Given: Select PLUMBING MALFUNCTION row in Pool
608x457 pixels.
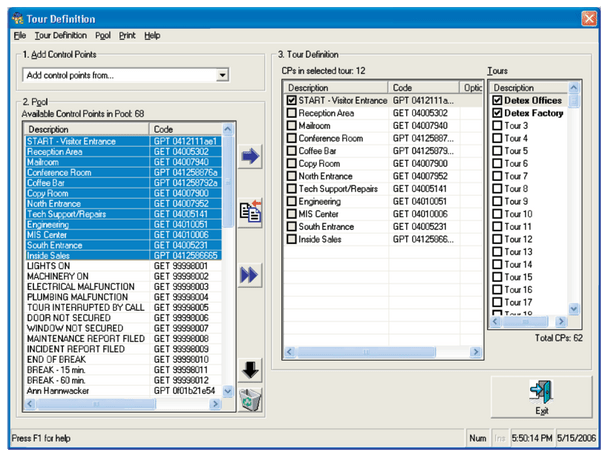Looking at the screenshot, I should point(123,297).
